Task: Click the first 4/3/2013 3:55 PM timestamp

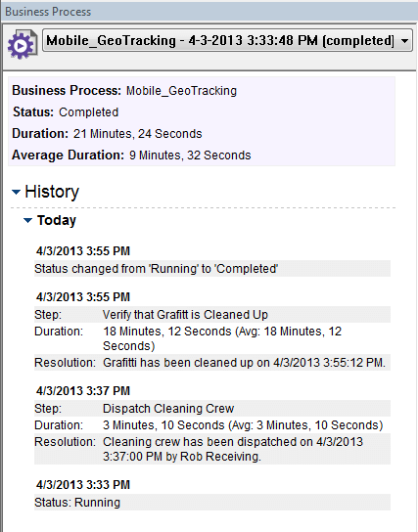Action: (83, 251)
